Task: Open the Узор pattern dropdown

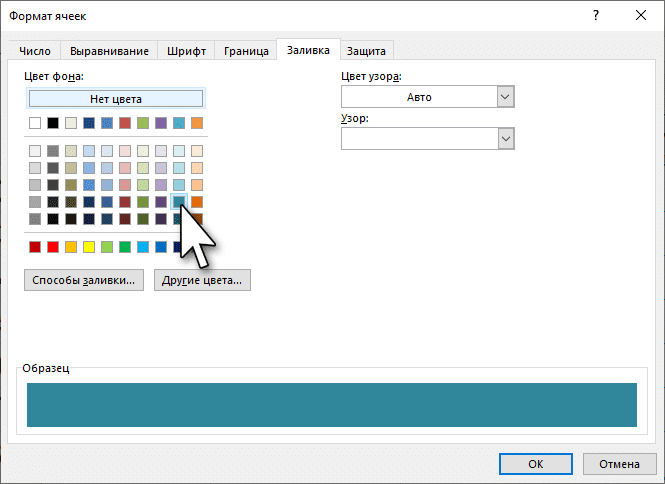Action: tap(505, 138)
